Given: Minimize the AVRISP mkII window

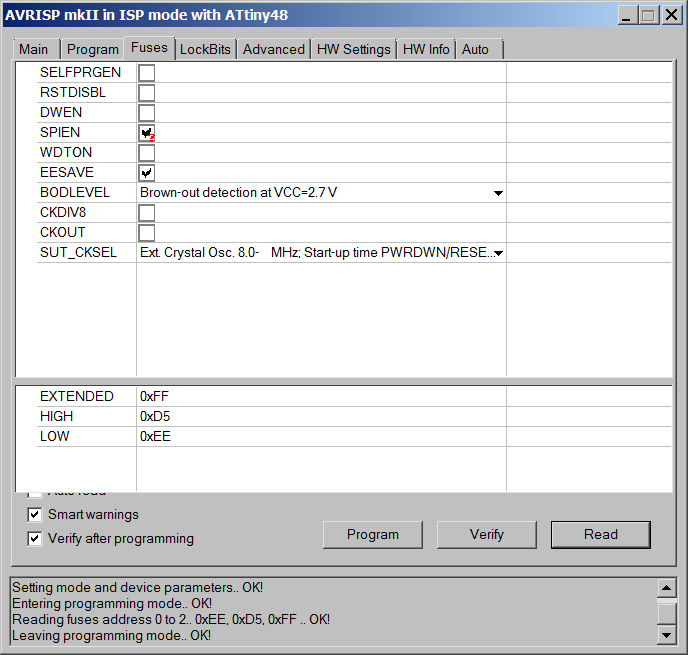Looking at the screenshot, I should [627, 15].
